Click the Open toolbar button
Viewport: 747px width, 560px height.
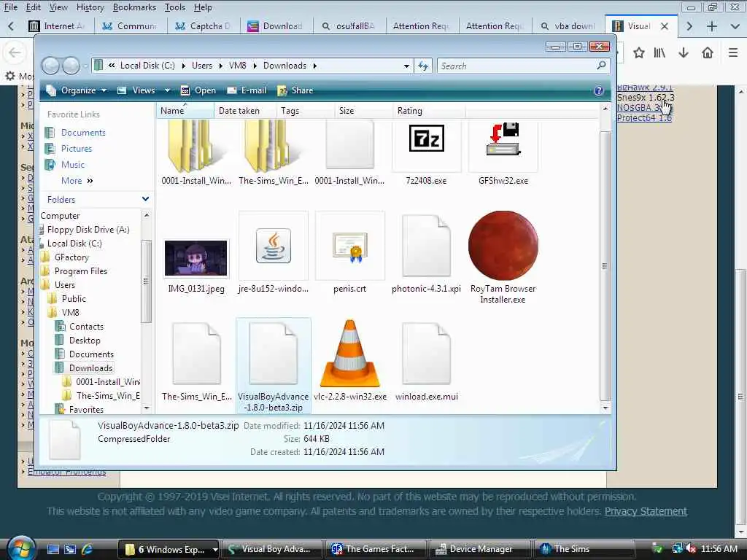pyautogui.click(x=198, y=90)
